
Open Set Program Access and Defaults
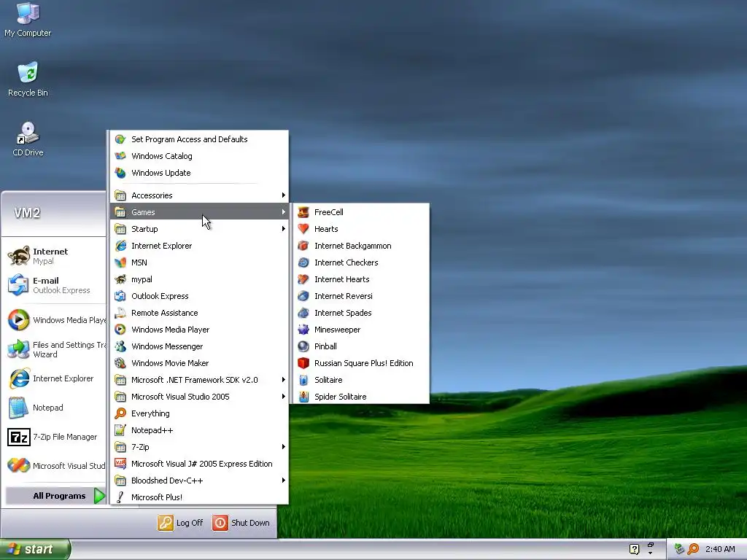pyautogui.click(x=199, y=139)
